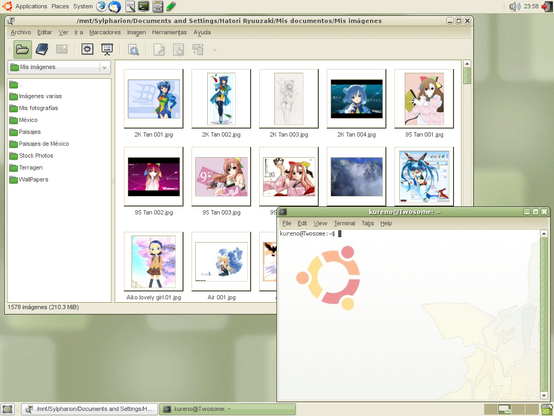Launch the calculator panel icon
This screenshot has width=554, height=416.
coord(157,6)
